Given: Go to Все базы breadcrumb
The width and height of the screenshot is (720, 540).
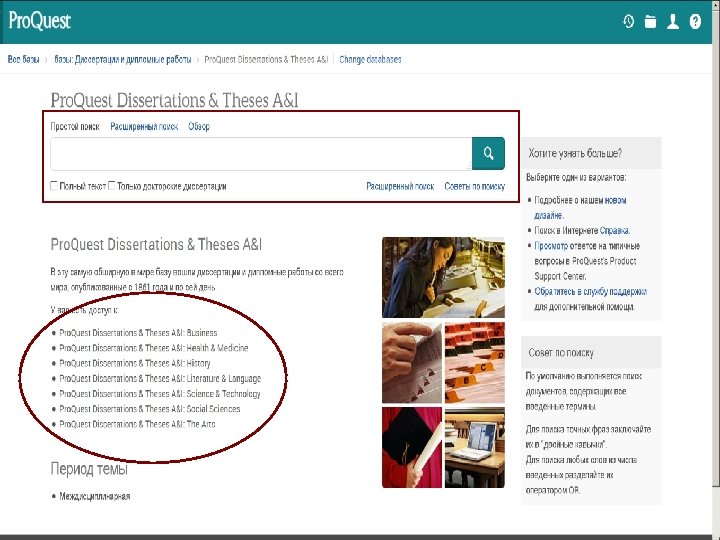Looking at the screenshot, I should tap(23, 59).
